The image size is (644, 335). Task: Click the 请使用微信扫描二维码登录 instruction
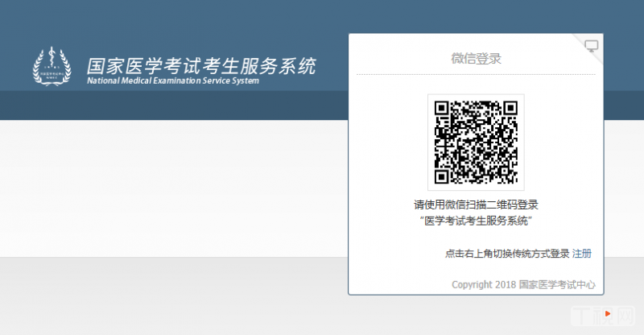pyautogui.click(x=476, y=205)
